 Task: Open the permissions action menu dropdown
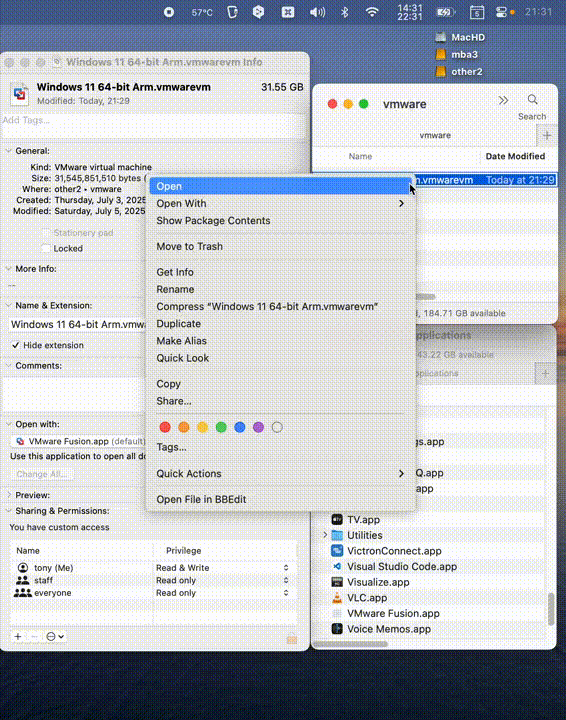[x=55, y=636]
